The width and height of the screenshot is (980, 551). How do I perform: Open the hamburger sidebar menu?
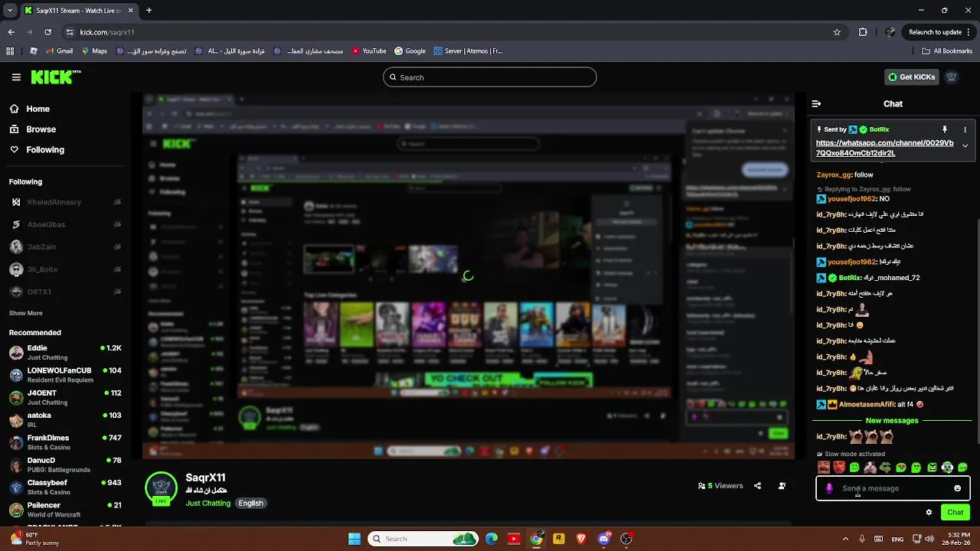[16, 77]
